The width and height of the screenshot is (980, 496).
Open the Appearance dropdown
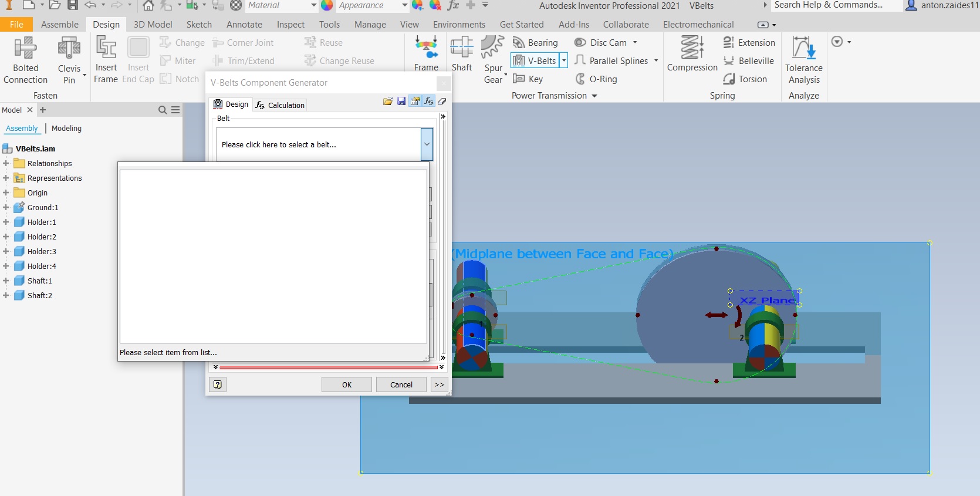pos(404,5)
